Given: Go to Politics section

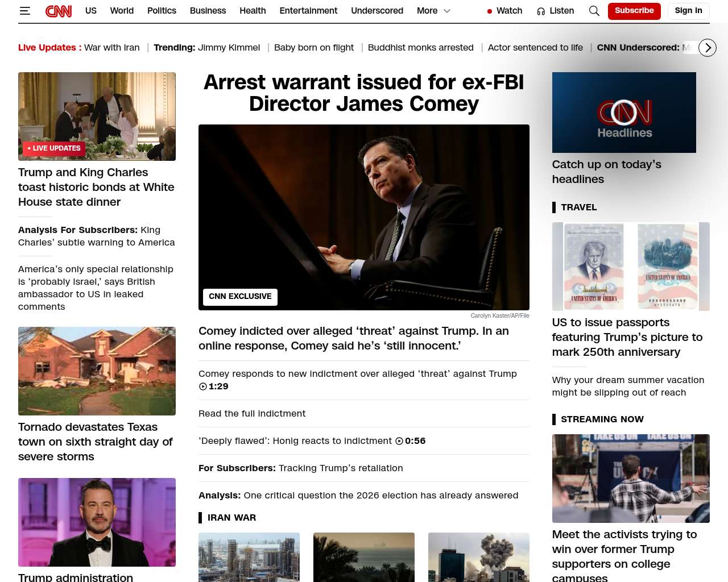Looking at the screenshot, I should tap(162, 11).
